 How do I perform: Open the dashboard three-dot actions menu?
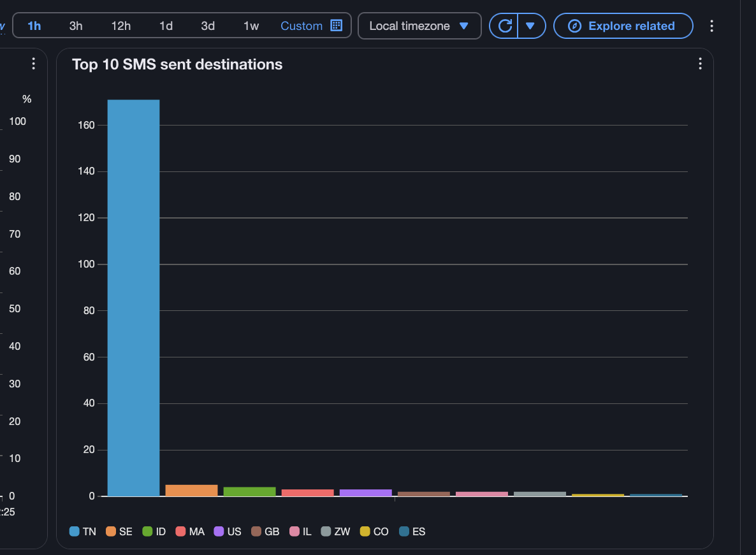pos(712,26)
